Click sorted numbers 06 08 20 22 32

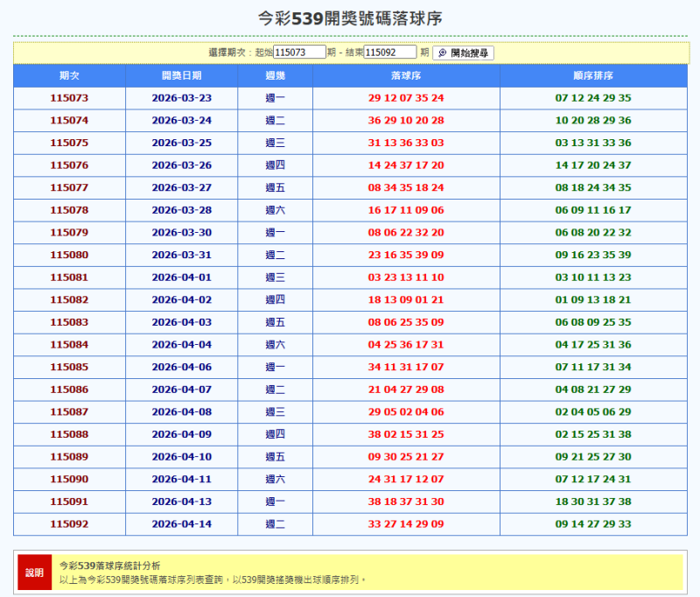click(x=593, y=232)
